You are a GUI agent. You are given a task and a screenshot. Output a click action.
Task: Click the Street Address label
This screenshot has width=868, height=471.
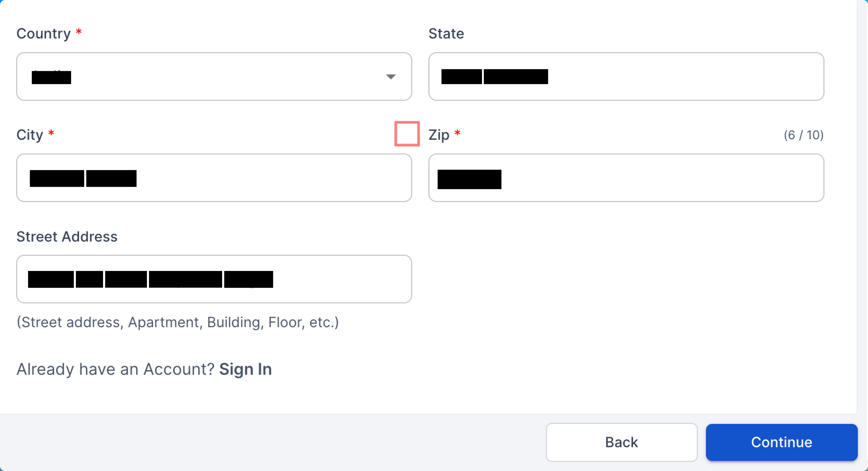(67, 237)
